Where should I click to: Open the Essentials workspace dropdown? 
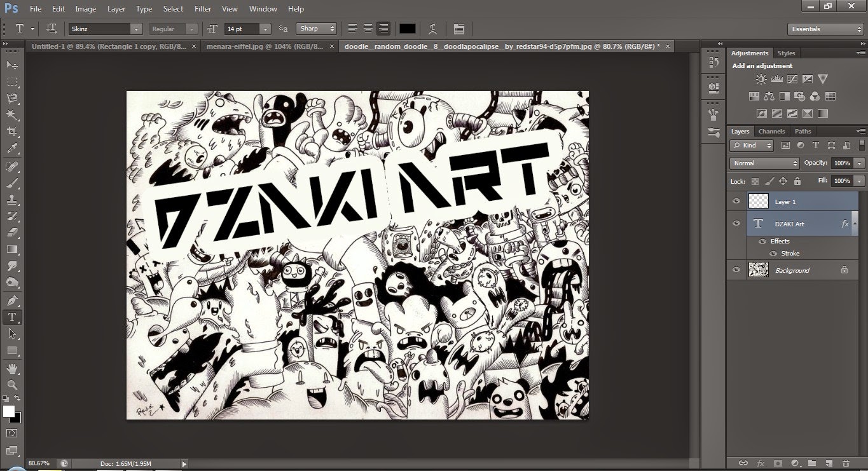tap(825, 29)
